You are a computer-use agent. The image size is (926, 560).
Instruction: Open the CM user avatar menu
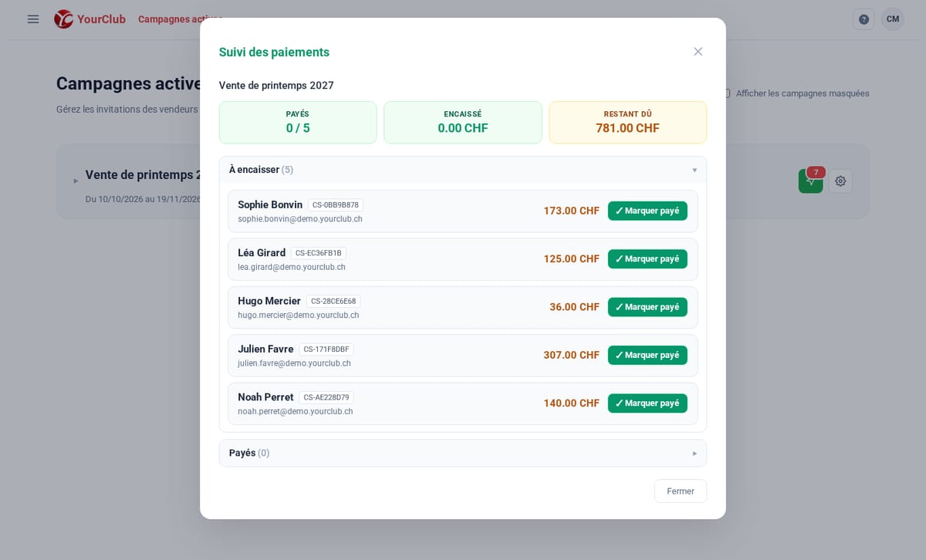[893, 19]
